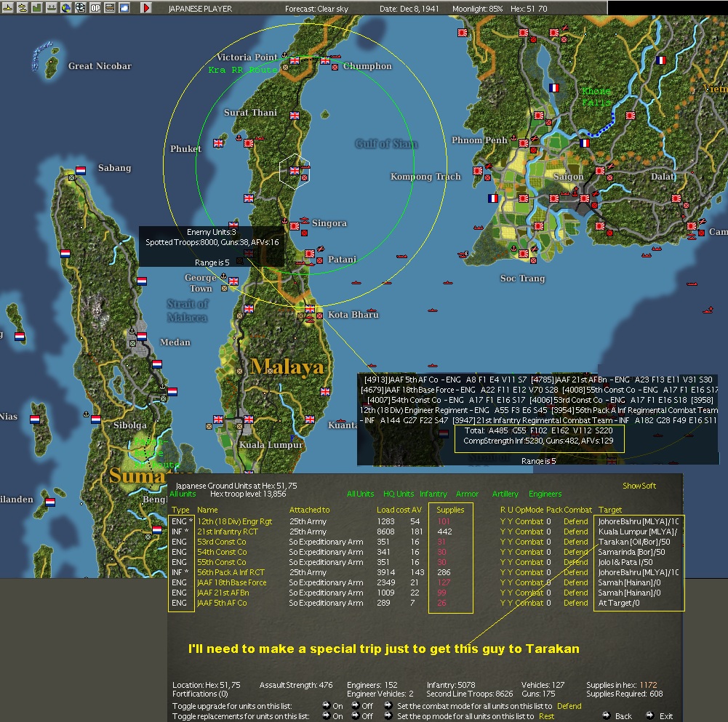728x722 pixels.
Task: Open JAAF 18th Base Force unit
Action: click(x=232, y=582)
